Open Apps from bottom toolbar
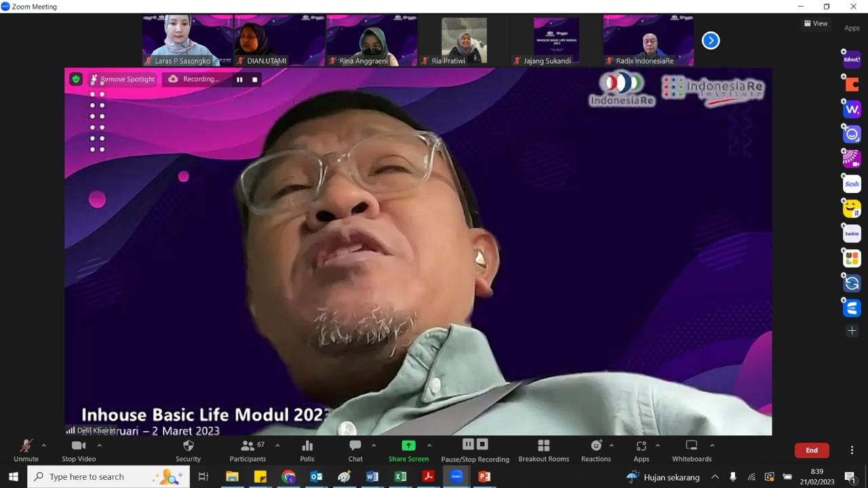Viewport: 868px width, 488px height. pos(642,451)
